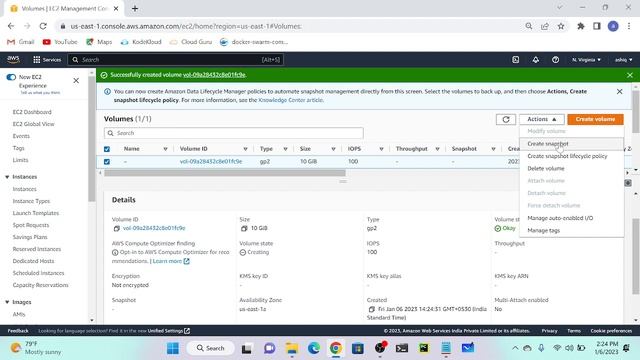640x360 pixels.
Task: Collapse the Images sidebar section
Action: tap(7, 302)
